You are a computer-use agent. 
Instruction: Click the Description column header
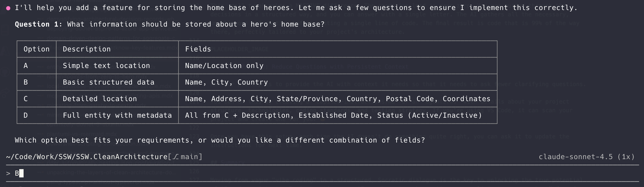(86, 49)
